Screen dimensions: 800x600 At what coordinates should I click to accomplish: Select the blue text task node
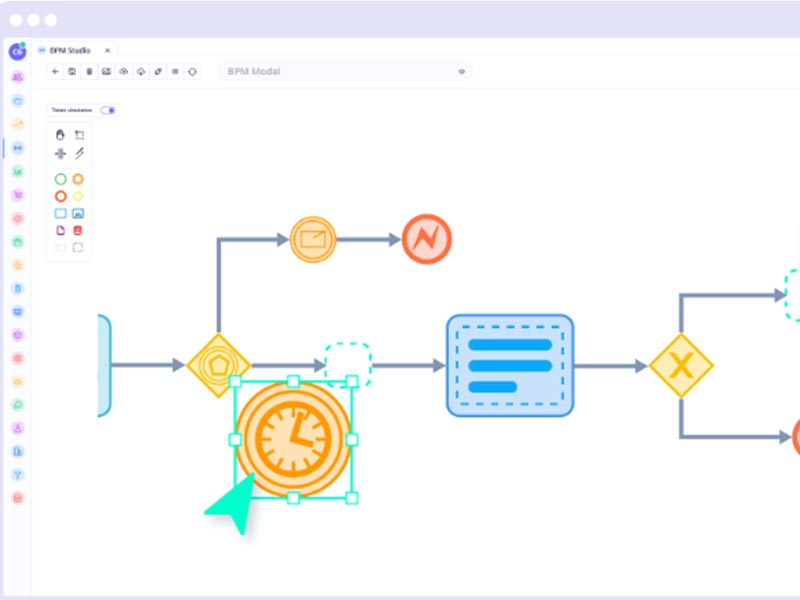pos(510,365)
